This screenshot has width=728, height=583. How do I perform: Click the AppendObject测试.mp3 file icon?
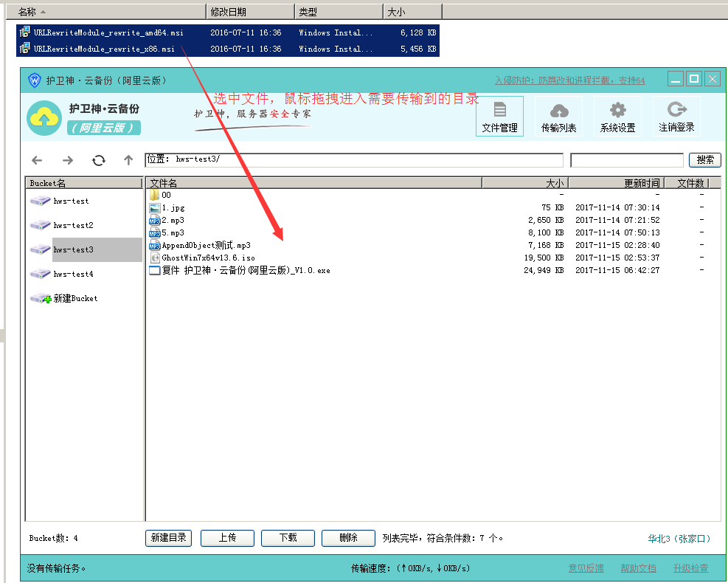[x=155, y=246]
